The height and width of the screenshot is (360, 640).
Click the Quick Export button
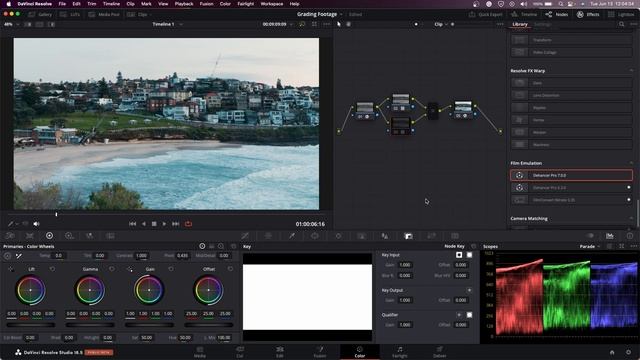click(x=486, y=14)
